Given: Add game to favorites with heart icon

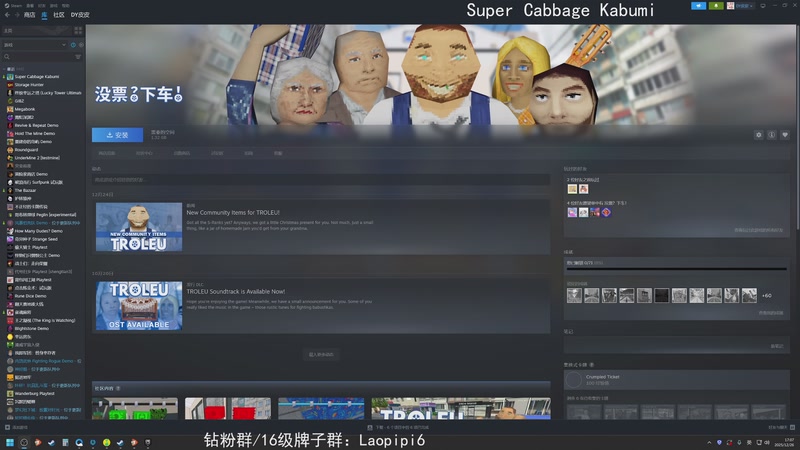Looking at the screenshot, I should (785, 135).
